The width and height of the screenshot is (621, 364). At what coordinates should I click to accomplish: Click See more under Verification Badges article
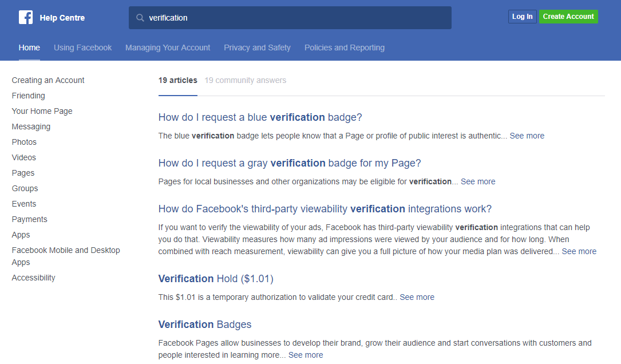pos(306,355)
